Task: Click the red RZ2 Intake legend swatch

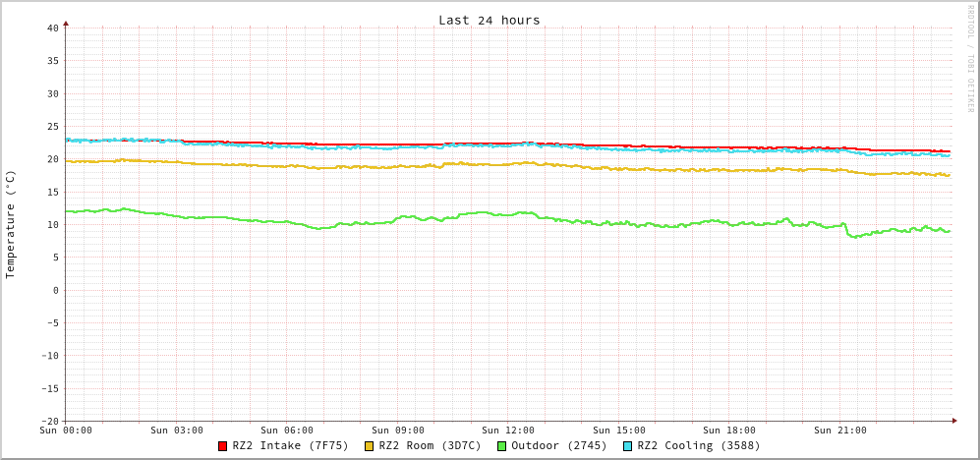Action: [223, 446]
